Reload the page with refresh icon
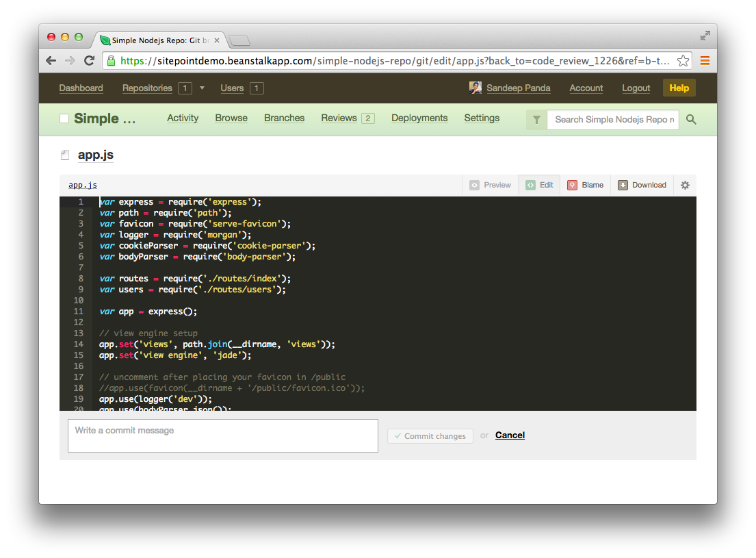This screenshot has width=756, height=558. pyautogui.click(x=89, y=61)
